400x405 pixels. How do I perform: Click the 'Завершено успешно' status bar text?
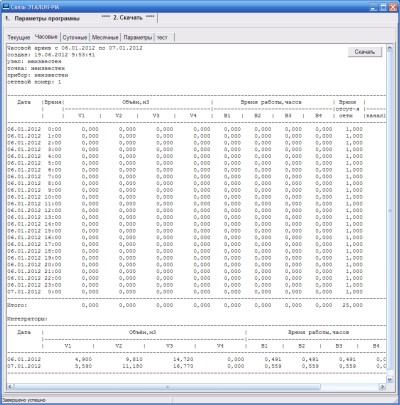(24, 400)
